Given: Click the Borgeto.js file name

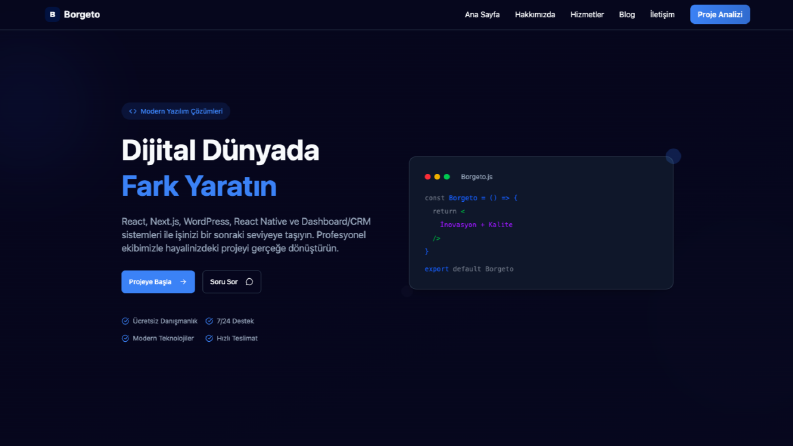Looking at the screenshot, I should click(x=476, y=176).
